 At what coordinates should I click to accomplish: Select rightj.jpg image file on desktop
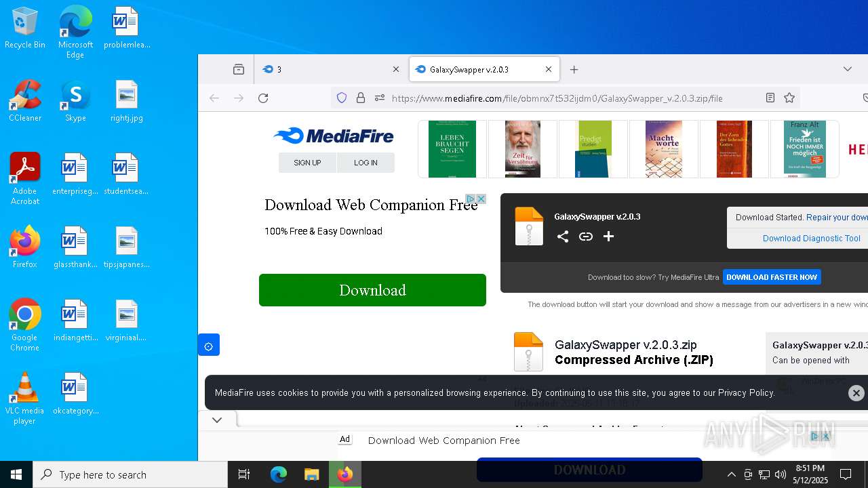[x=126, y=102]
